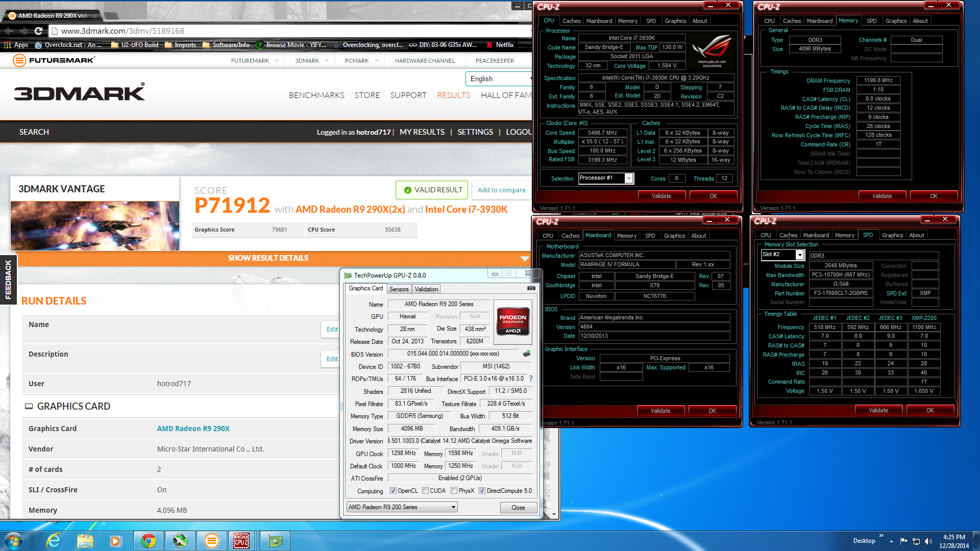
Task: Click Add to compare
Action: 501,190
